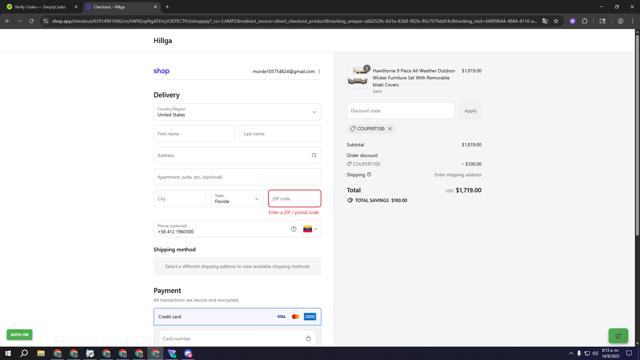Select the Checkout - Hillga tab
The width and height of the screenshot is (640, 360).
118,7
